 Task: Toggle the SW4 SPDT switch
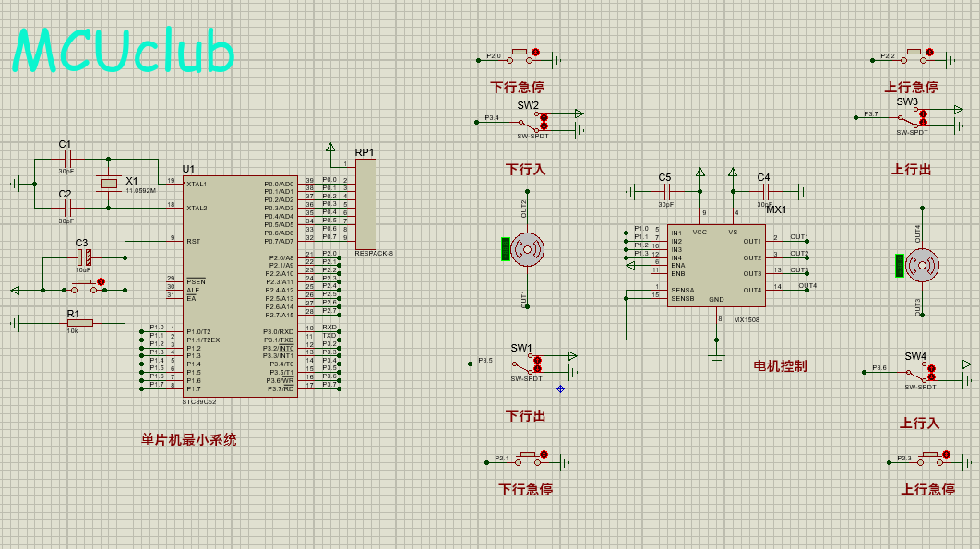(921, 372)
